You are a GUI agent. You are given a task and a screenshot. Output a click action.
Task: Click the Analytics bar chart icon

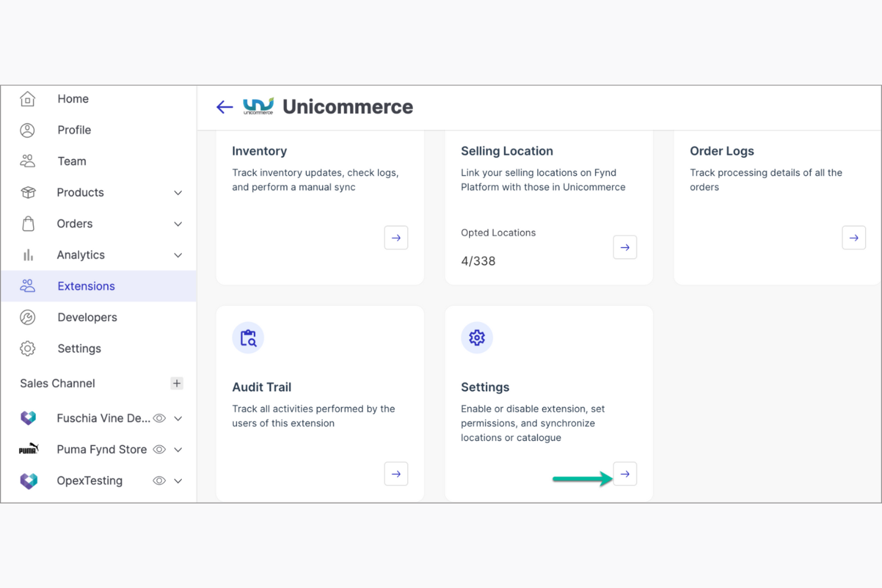(28, 255)
